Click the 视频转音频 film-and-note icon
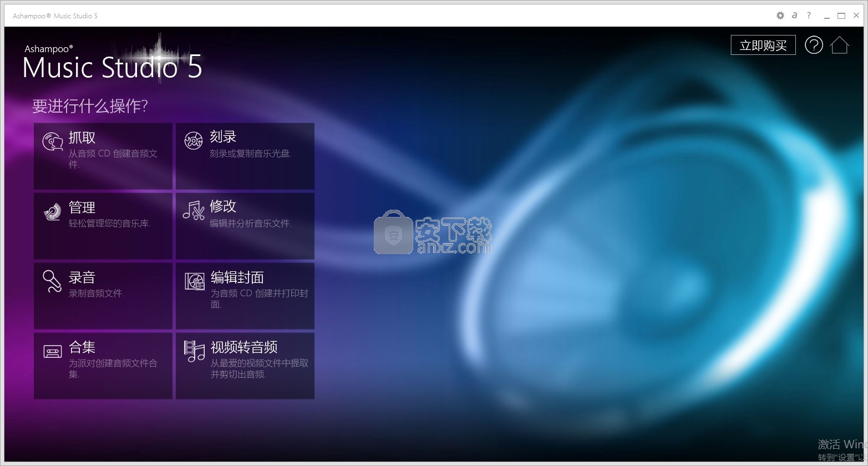The width and height of the screenshot is (868, 466). [194, 351]
